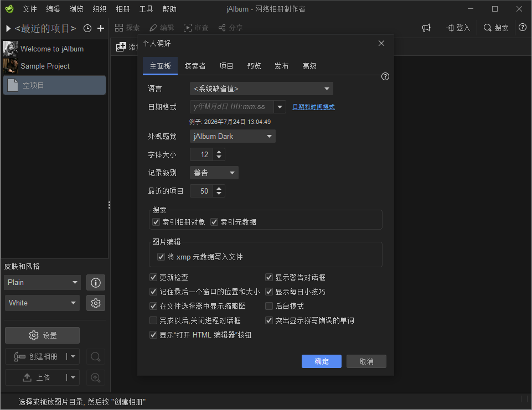This screenshot has height=410, width=532.
Task: Expand the 上传 dropdown arrow
Action: [x=73, y=377]
